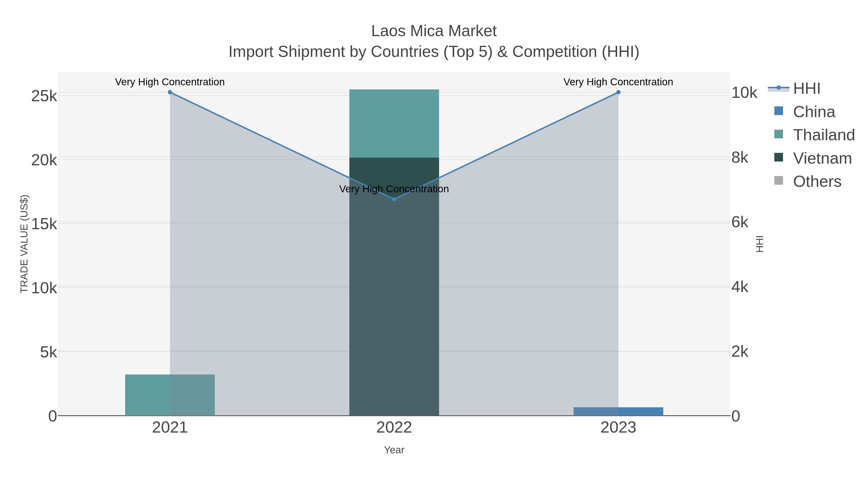Screen dimensions: 868x488
Task: Click the 2021 Very High Concentration annotation
Action: (x=170, y=82)
